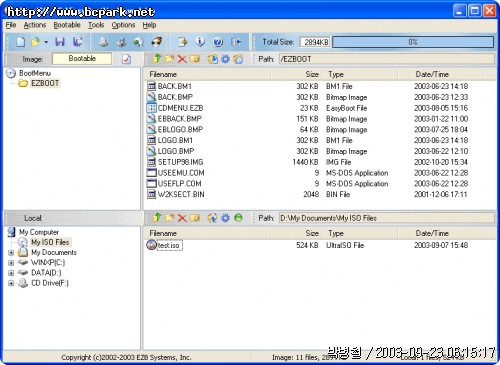Expand the My Documents tree node

point(11,253)
